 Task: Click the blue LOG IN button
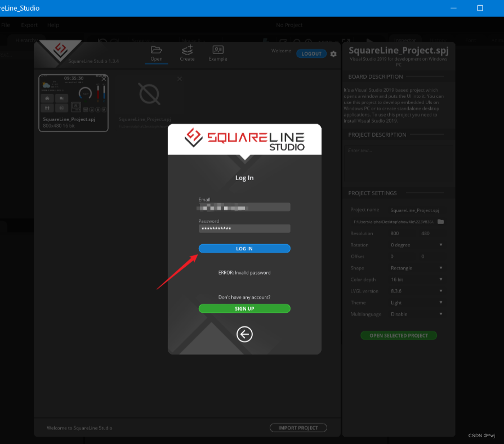(x=244, y=249)
